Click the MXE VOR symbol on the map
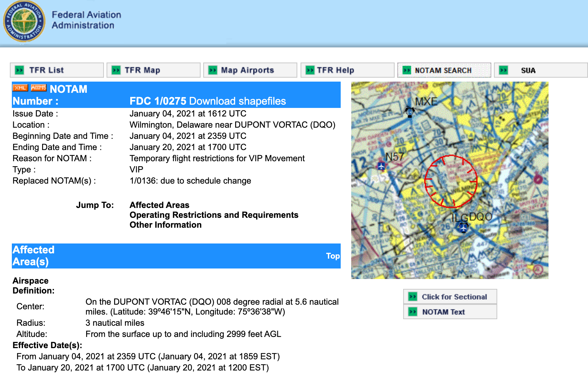 click(409, 112)
